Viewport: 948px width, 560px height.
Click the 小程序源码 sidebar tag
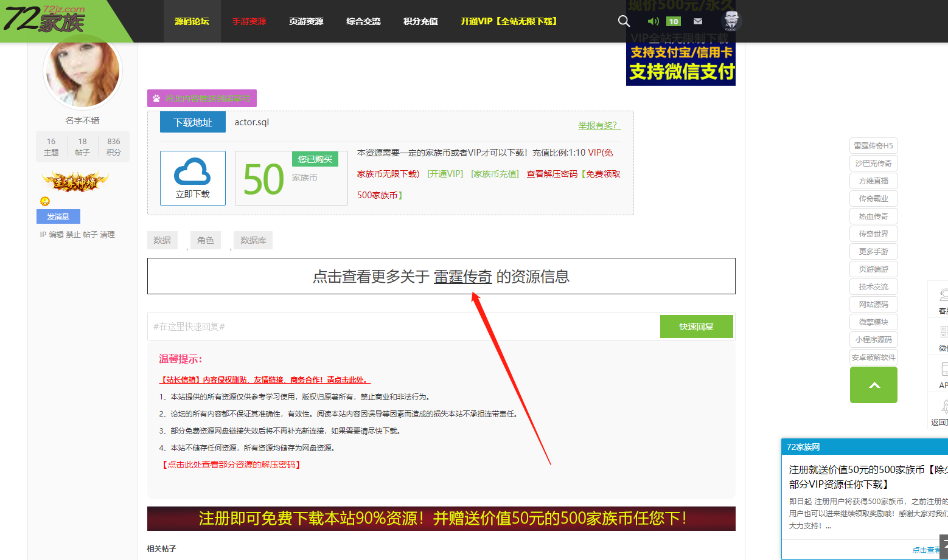pos(874,340)
